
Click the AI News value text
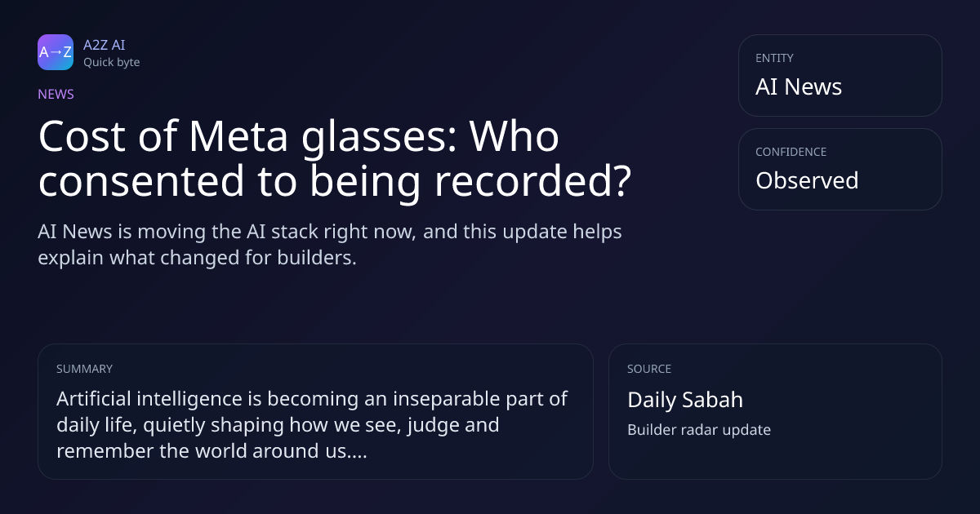click(799, 86)
